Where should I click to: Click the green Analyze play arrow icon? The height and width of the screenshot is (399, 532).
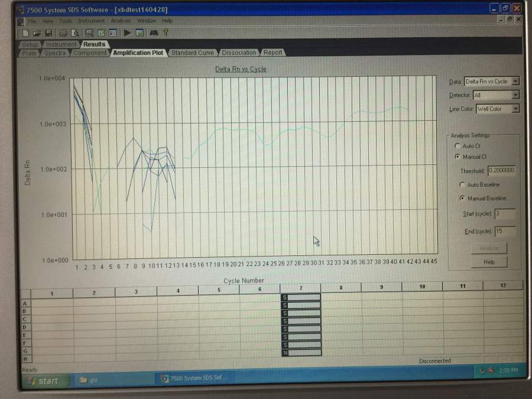[128, 33]
